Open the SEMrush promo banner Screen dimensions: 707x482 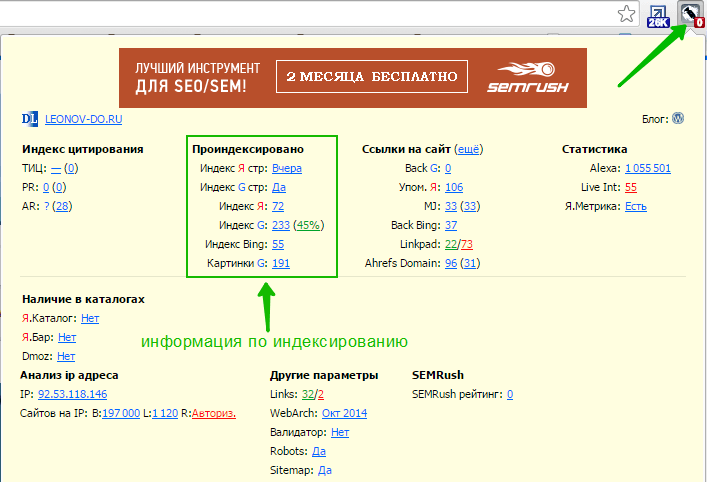coord(352,77)
